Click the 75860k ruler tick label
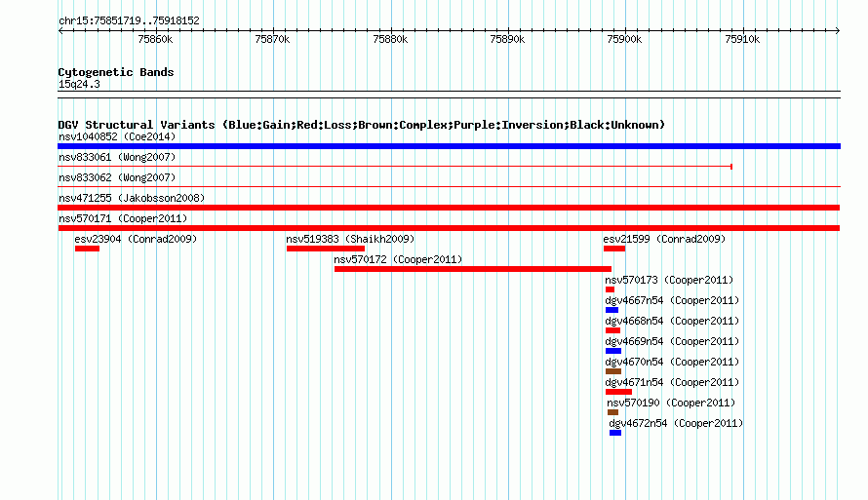 [155, 39]
